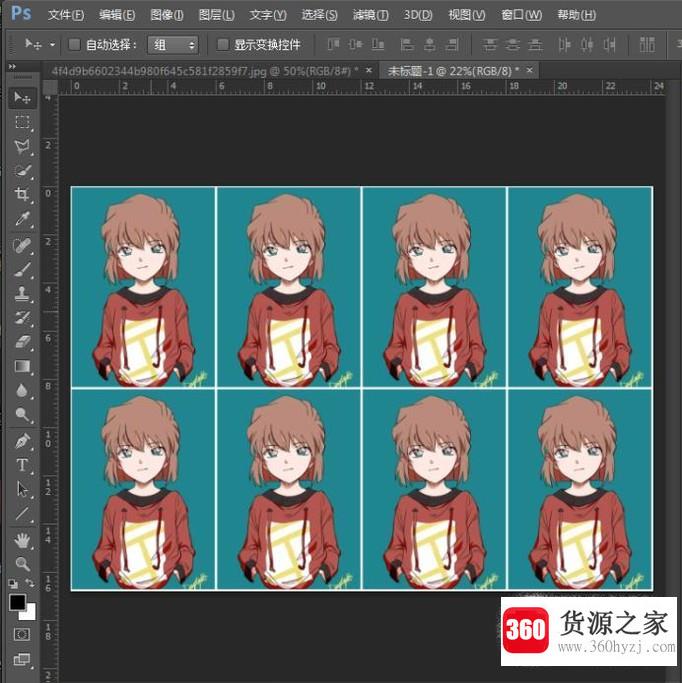Viewport: 682px width, 683px height.
Task: Click the align top edges button
Action: click(x=333, y=44)
